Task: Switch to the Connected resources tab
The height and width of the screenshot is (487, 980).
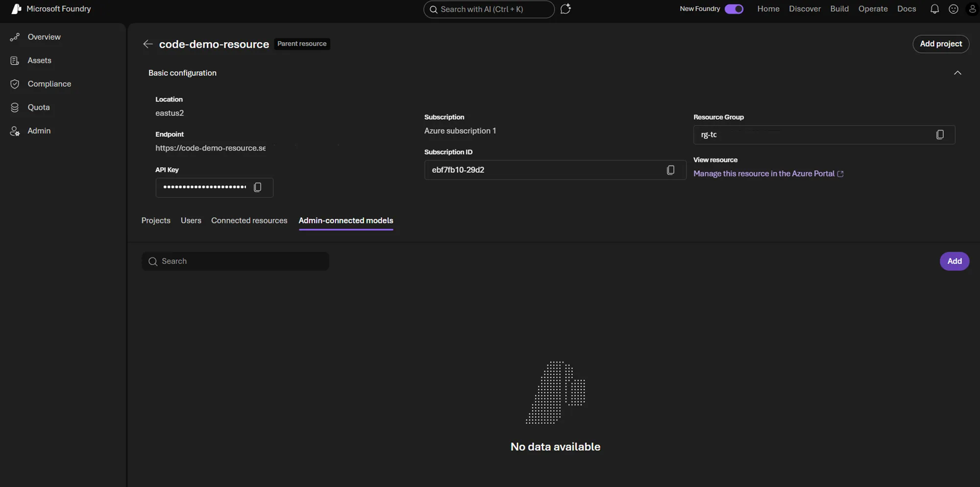Action: coord(249,221)
